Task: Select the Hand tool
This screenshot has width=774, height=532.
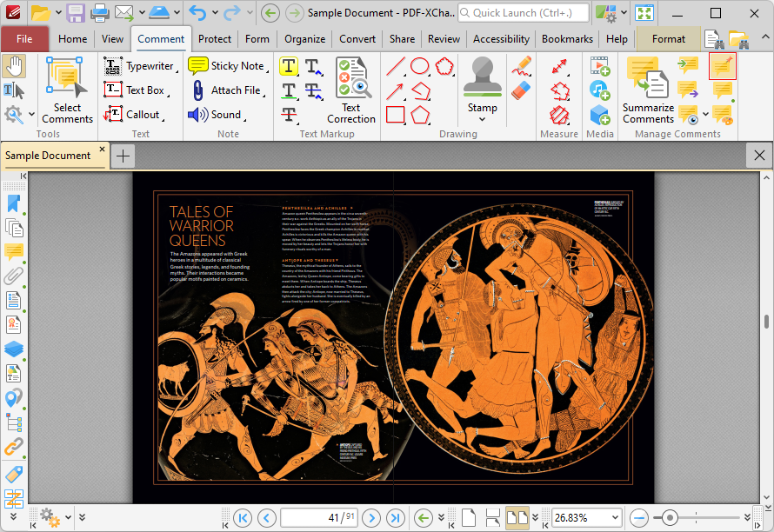Action: tap(14, 66)
